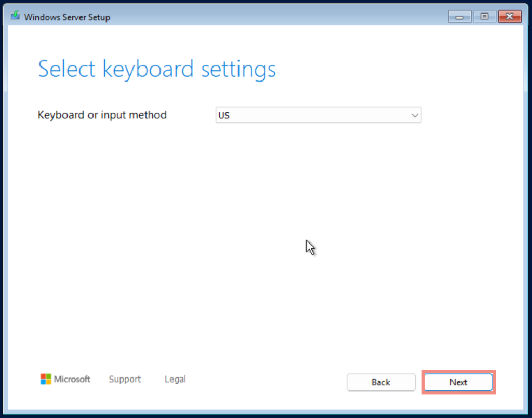
Task: Go back to the previous setup step
Action: pos(381,382)
